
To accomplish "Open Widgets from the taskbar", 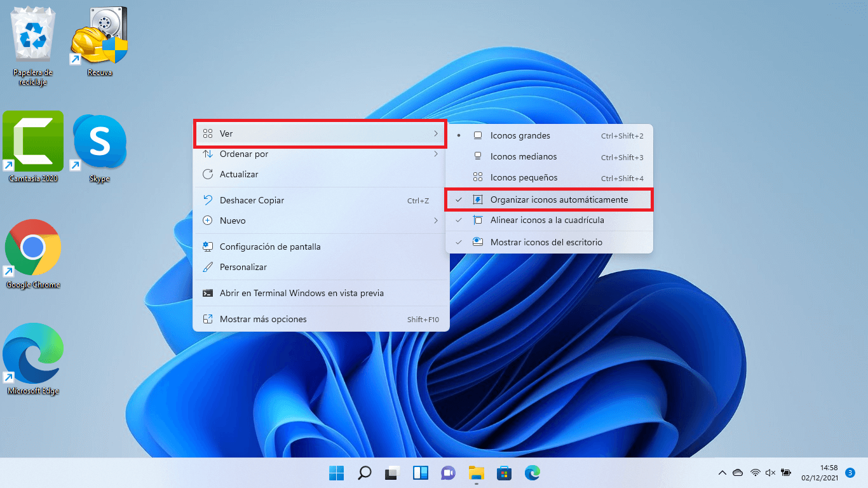I will click(421, 473).
